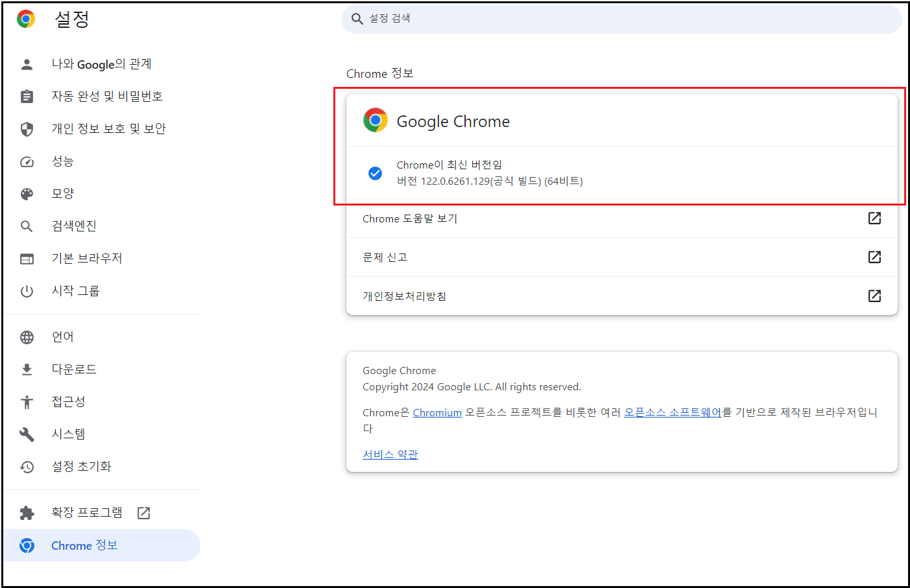Screen dimensions: 910x588
Task: Click the 서비스 약관 link
Action: coord(390,454)
